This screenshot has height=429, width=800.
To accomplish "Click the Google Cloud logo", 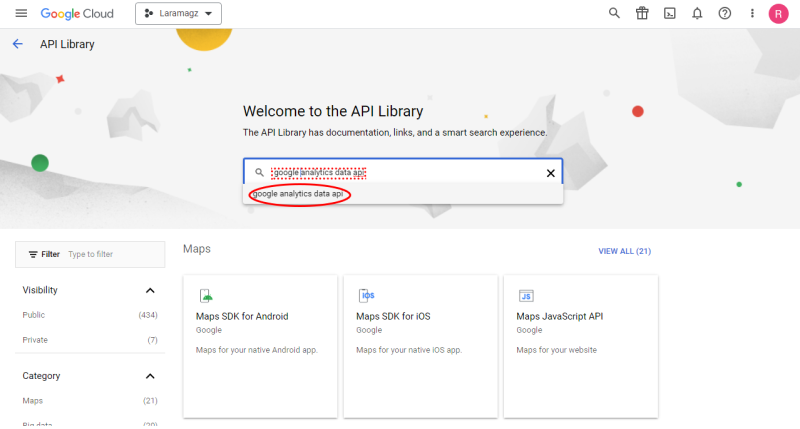I will point(77,14).
